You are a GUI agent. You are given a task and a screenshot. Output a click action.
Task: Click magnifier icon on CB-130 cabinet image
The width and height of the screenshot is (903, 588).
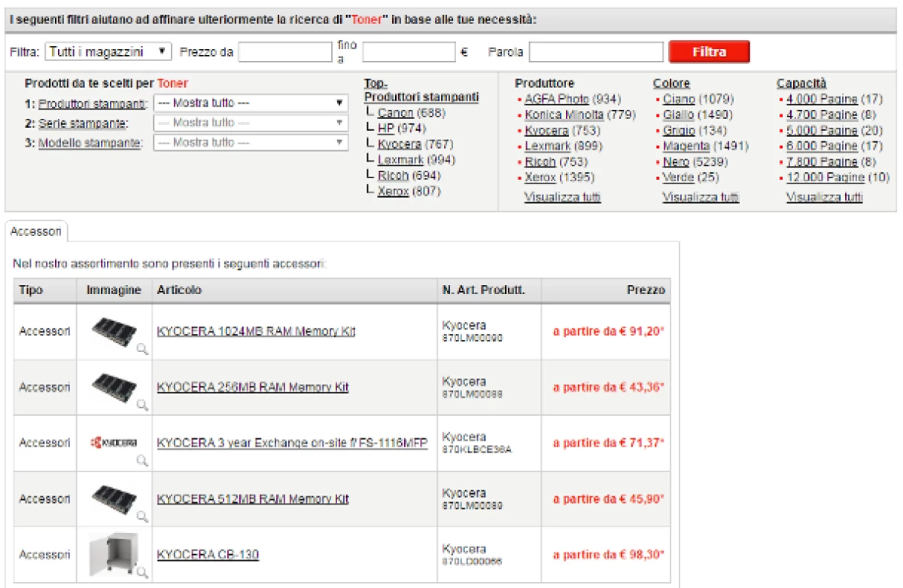tap(141, 572)
